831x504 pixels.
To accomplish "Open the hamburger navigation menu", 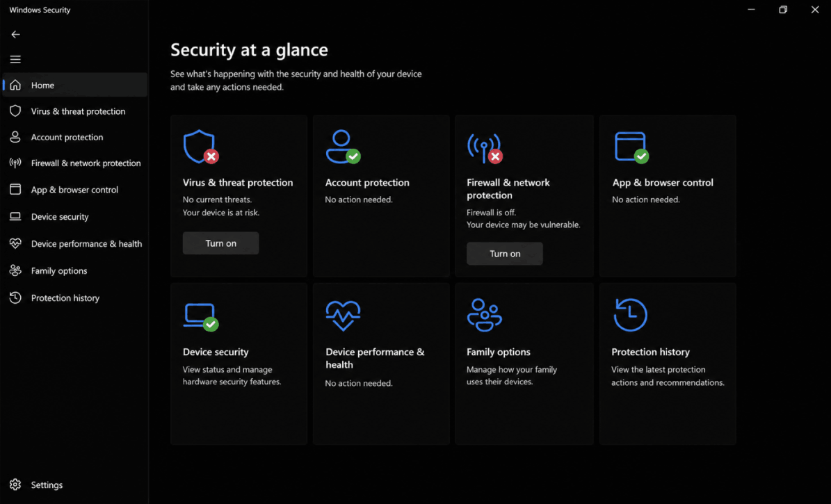I will pos(15,59).
